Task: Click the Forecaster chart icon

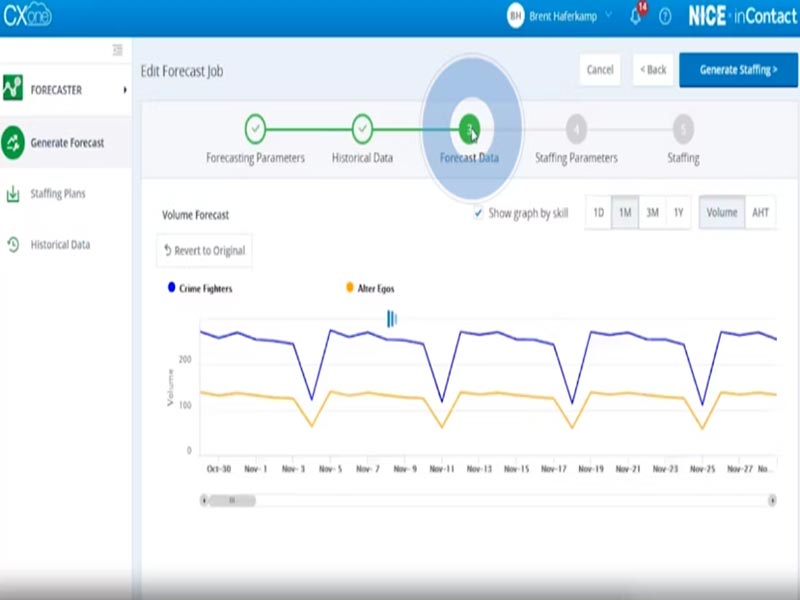Action: click(x=13, y=90)
